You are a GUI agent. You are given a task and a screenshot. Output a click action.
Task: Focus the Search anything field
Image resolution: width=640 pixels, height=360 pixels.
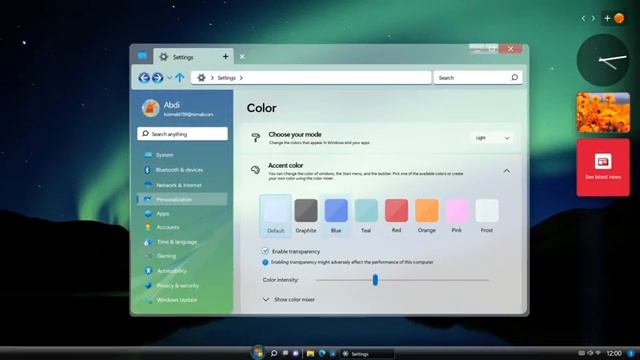pyautogui.click(x=182, y=134)
